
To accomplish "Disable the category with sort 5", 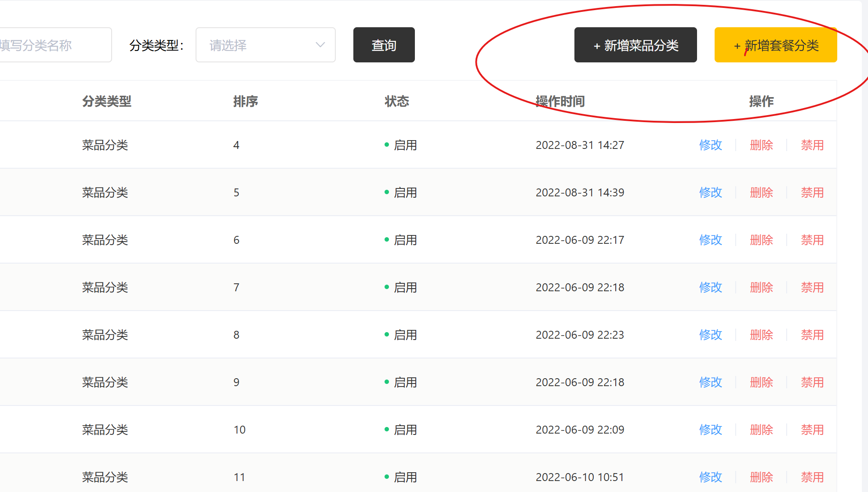I will coord(812,192).
